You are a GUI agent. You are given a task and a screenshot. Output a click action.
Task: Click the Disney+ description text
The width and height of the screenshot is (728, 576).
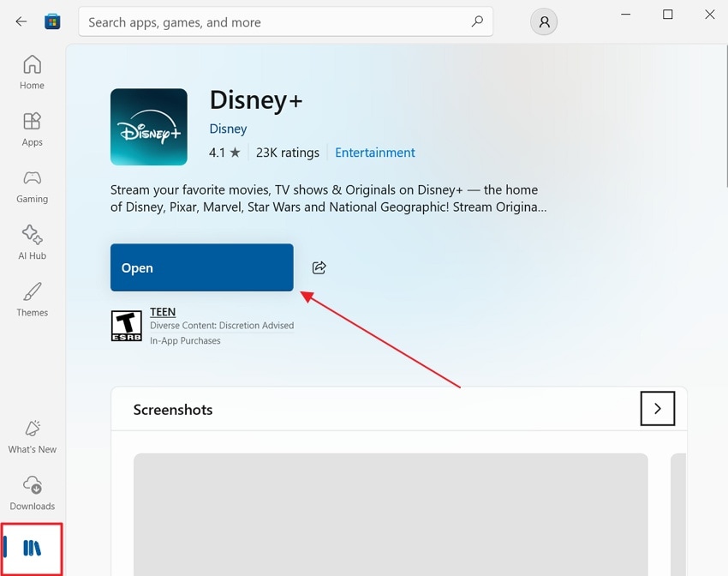pos(328,198)
